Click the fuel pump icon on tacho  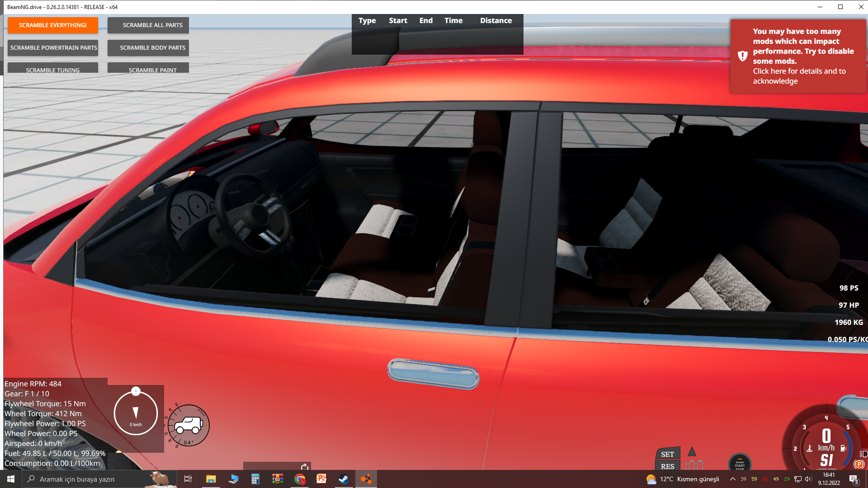click(843, 448)
